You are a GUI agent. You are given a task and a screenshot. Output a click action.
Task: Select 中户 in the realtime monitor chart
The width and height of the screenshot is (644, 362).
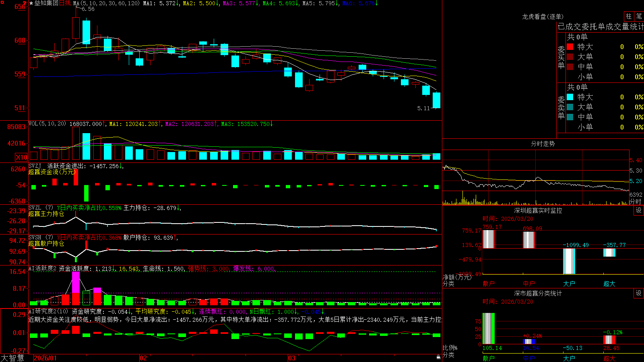pos(529,284)
